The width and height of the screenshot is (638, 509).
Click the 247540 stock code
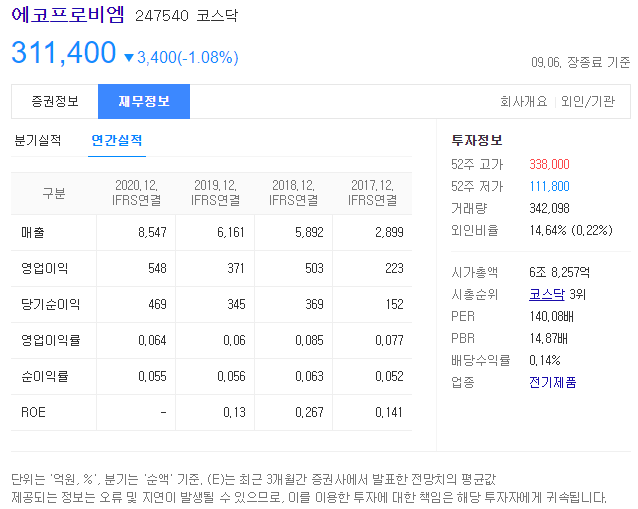point(162,16)
